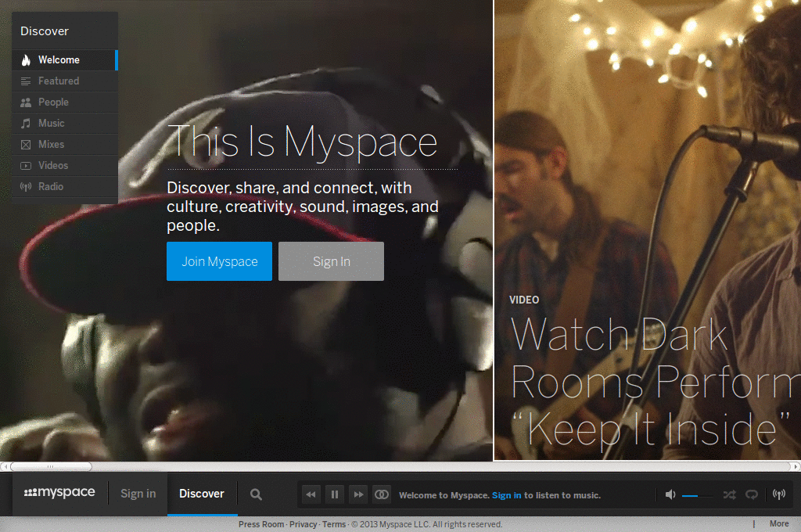Follow the blue Sign in link in player message
The height and width of the screenshot is (532, 801).
pyautogui.click(x=506, y=495)
